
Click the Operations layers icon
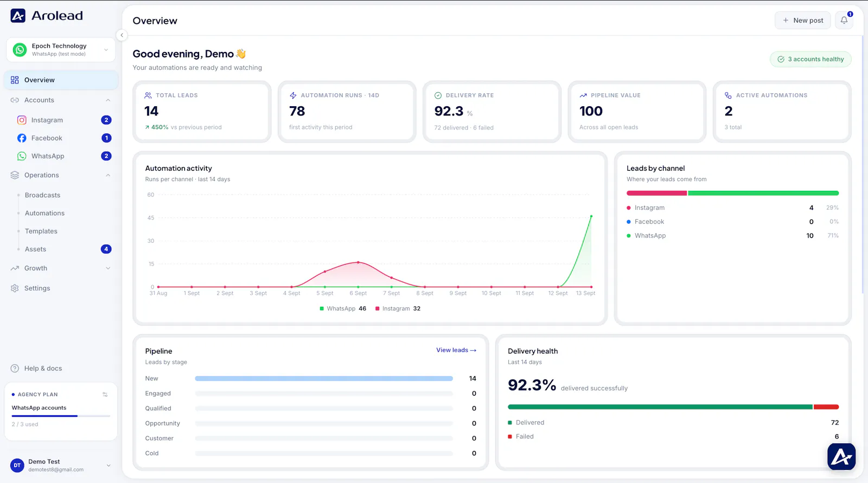[15, 175]
